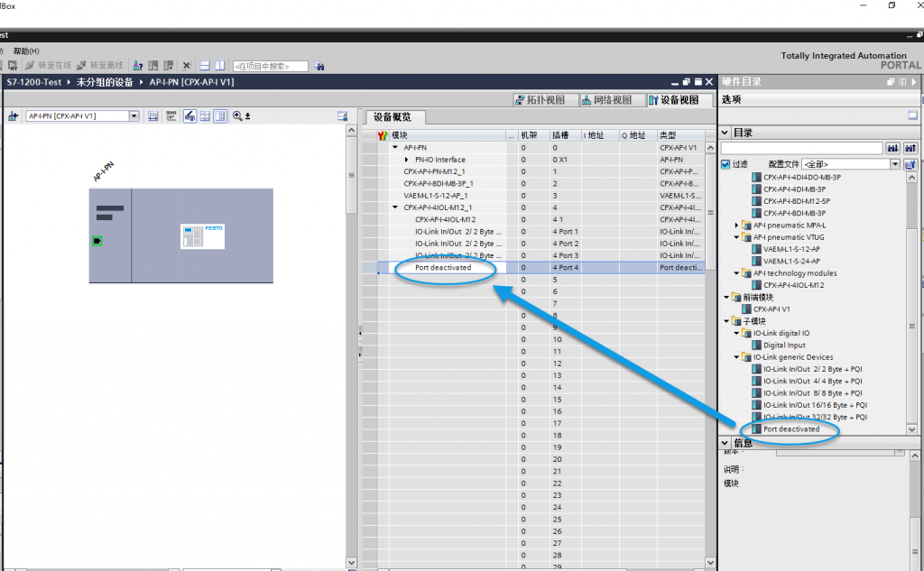The image size is (924, 571).
Task: Click inside the project search field
Action: (271, 66)
